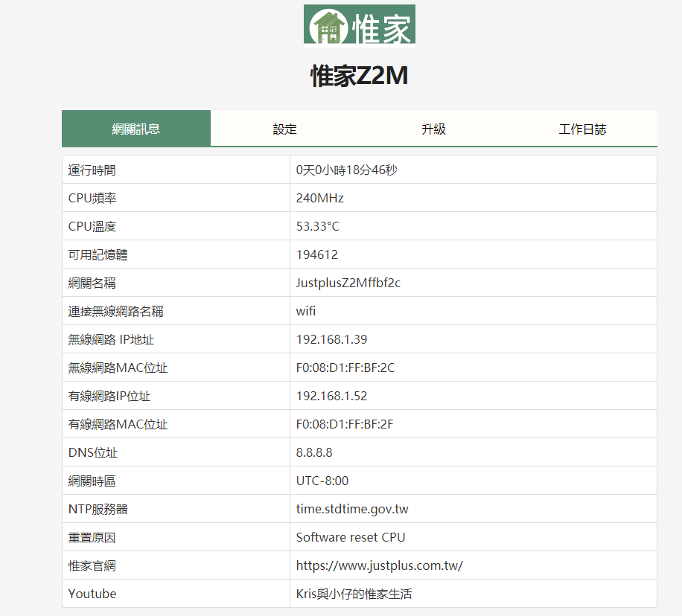Viewport: 682px width, 616px height.
Task: Select the wifi network name value
Action: click(306, 311)
